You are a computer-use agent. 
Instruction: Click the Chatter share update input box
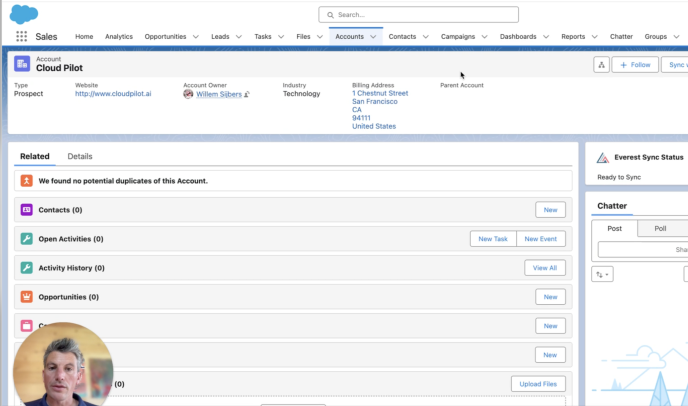click(x=643, y=249)
